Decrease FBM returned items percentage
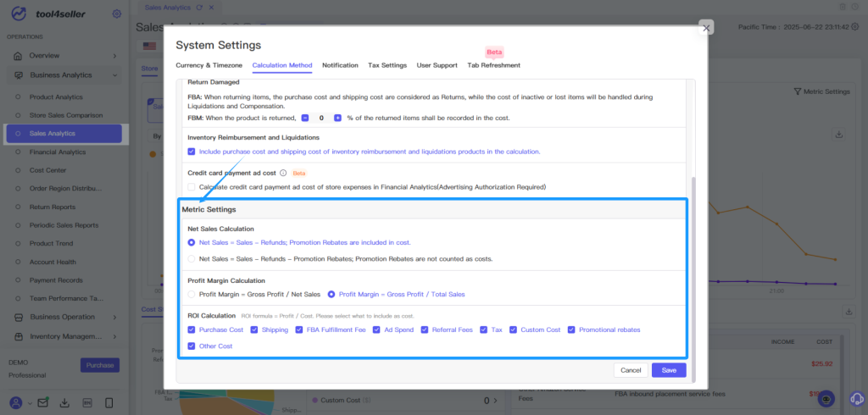 pos(305,118)
